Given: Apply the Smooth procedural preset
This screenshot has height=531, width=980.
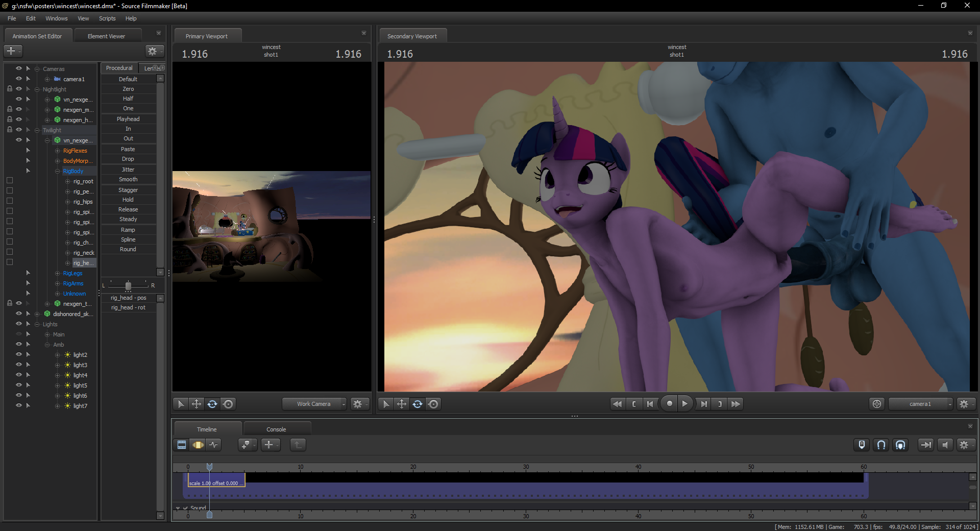Looking at the screenshot, I should pos(128,179).
